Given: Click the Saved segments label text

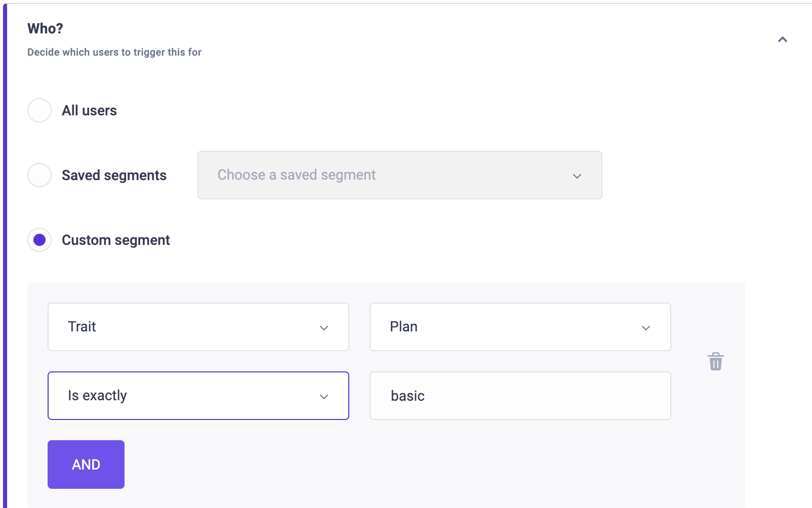Looking at the screenshot, I should (x=114, y=175).
